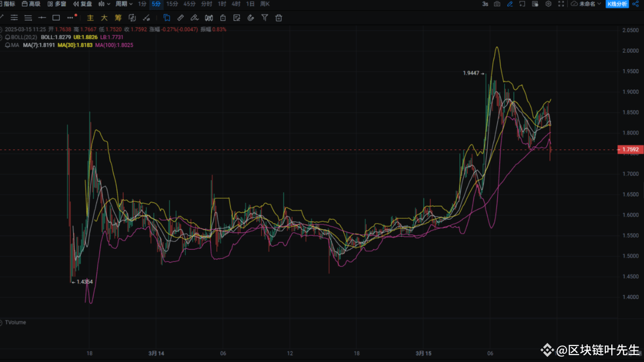Select the rectangle drawing tool
Viewport: 644px width, 362px height.
click(56, 18)
